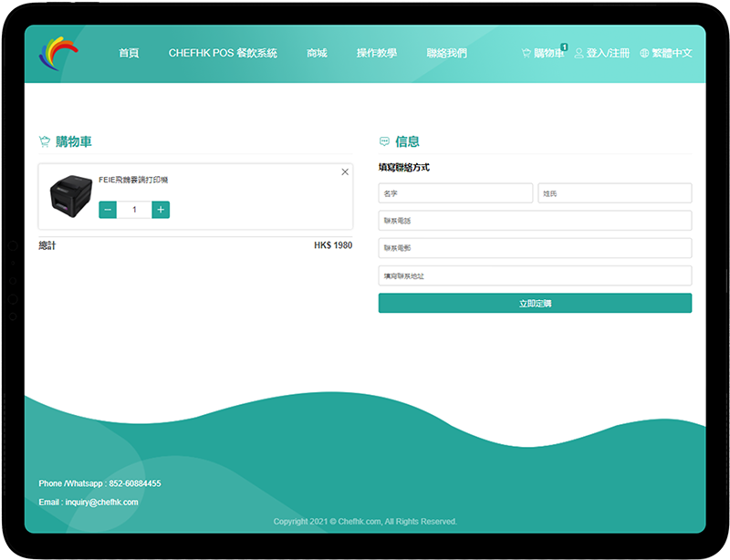Click the globe language icon
730x560 pixels.
[644, 54]
